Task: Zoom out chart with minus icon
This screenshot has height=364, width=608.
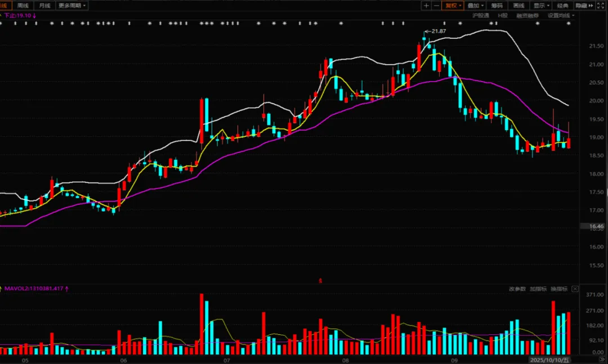Action: tap(436, 6)
